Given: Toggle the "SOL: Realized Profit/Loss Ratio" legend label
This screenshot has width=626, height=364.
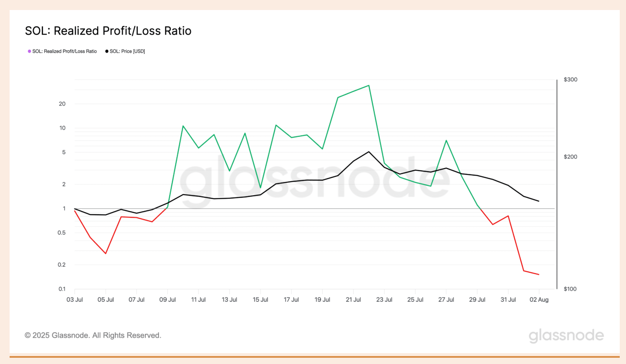Looking at the screenshot, I should click(x=64, y=51).
